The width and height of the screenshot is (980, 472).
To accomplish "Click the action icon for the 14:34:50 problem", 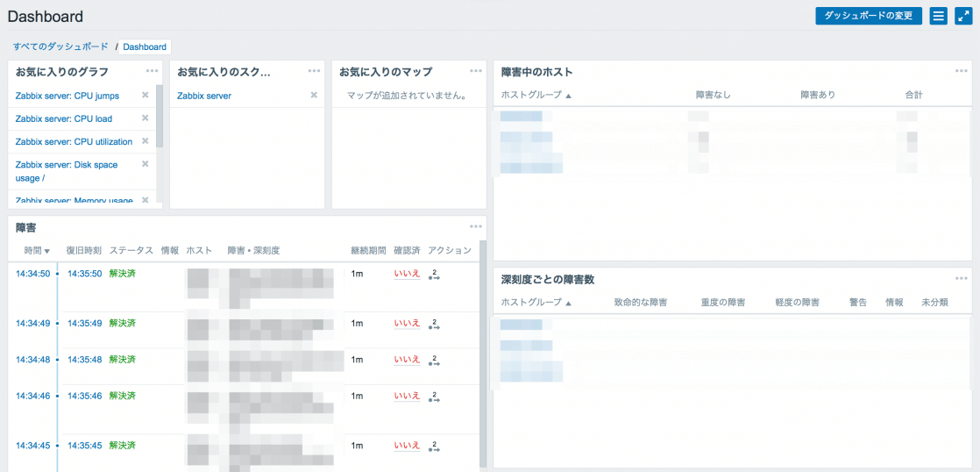I will (x=433, y=275).
